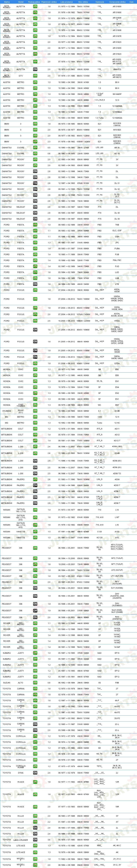Click petrol icon for Nissan Datsun 140 J L14

click(35, 510)
